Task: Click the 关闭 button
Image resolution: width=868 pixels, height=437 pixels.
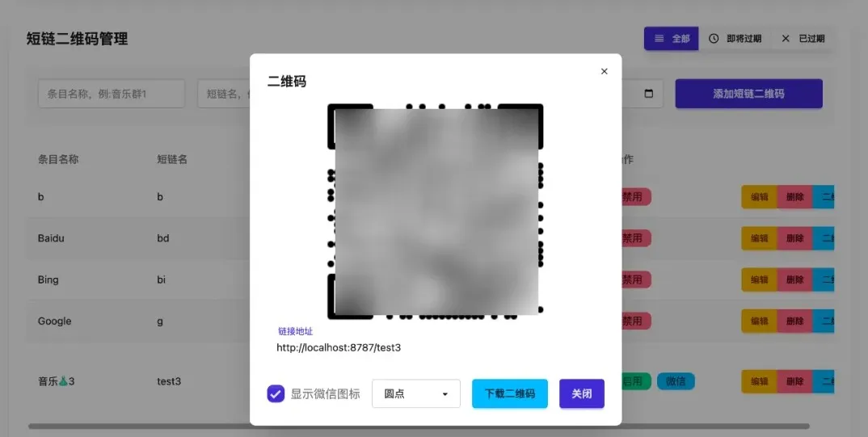Action: click(x=582, y=393)
